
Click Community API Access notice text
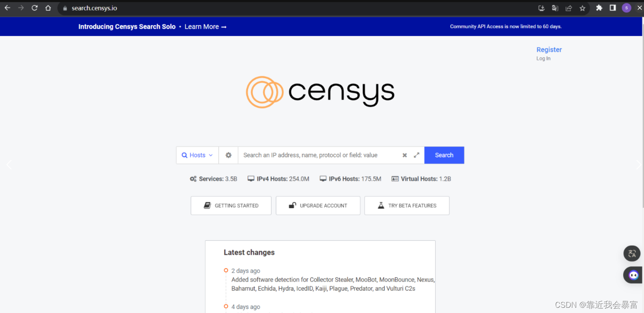point(505,27)
